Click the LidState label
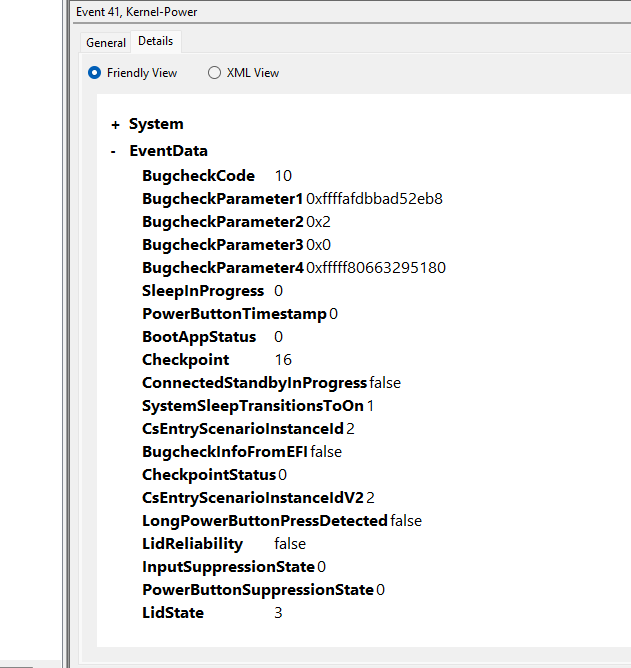This screenshot has height=668, width=631. coord(173,613)
